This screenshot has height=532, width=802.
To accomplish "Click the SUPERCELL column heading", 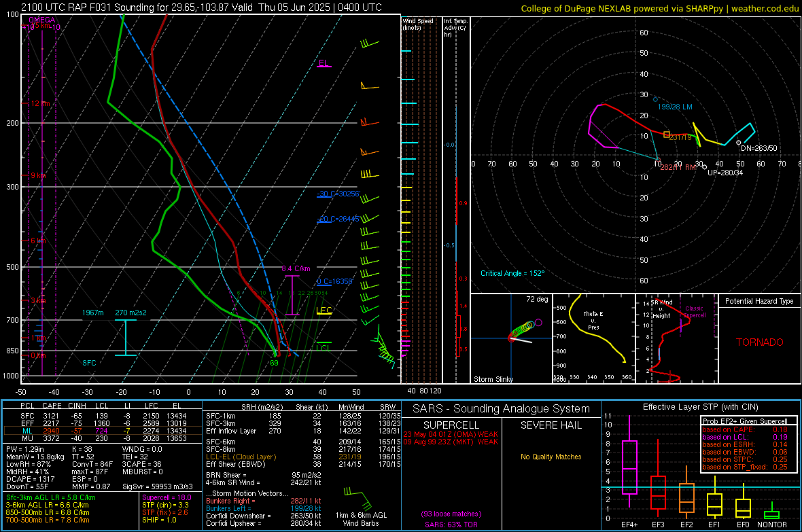I will 451,425.
